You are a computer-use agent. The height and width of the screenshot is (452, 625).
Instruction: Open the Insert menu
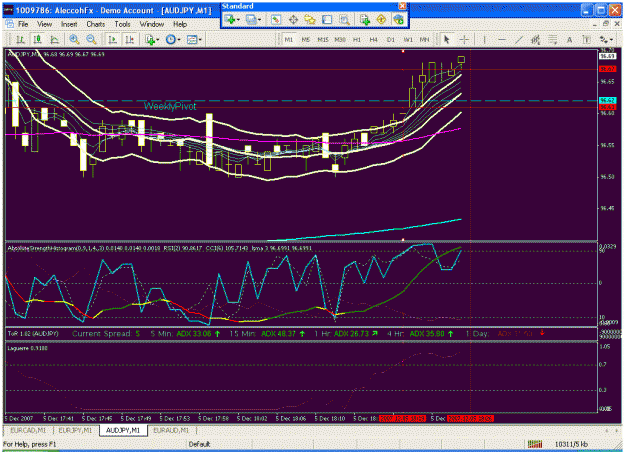point(69,24)
